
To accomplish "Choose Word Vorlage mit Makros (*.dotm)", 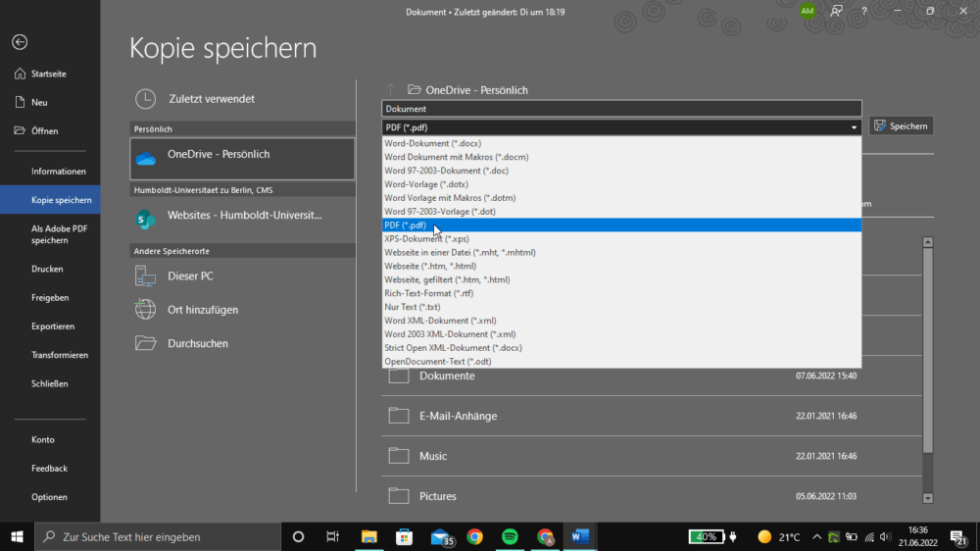I will 621,198.
